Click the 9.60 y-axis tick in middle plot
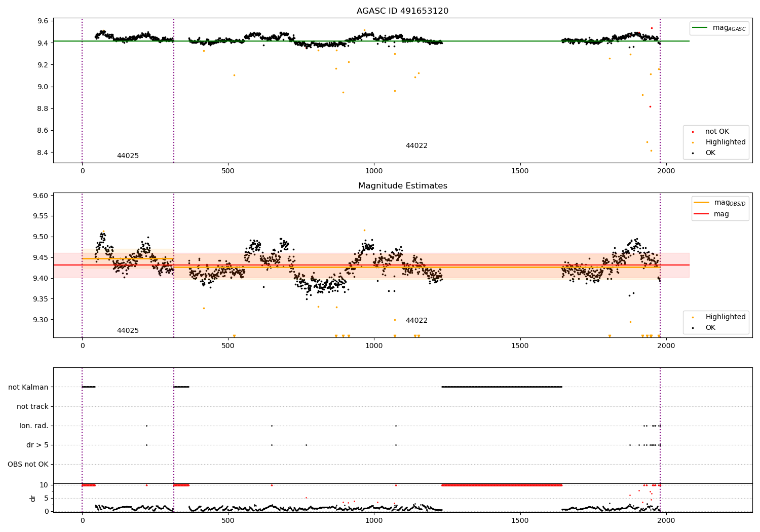This screenshot has width=760, height=532. pos(41,196)
